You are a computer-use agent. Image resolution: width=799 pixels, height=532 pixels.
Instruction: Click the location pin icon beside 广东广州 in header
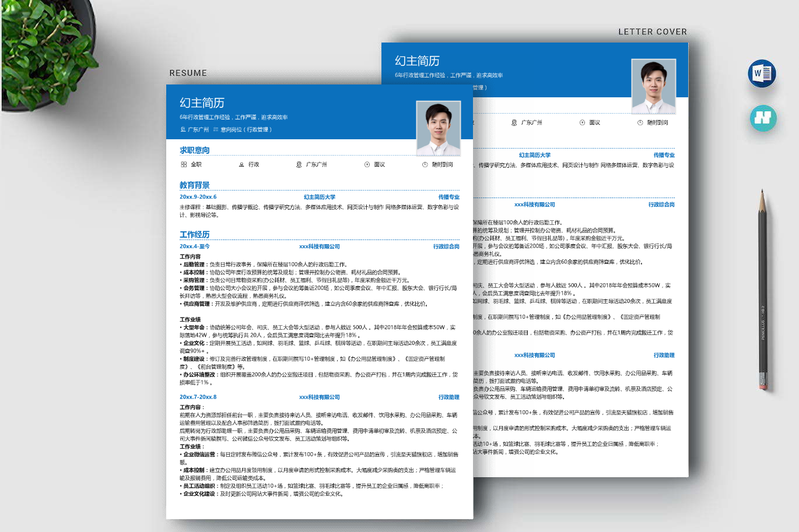click(x=183, y=129)
